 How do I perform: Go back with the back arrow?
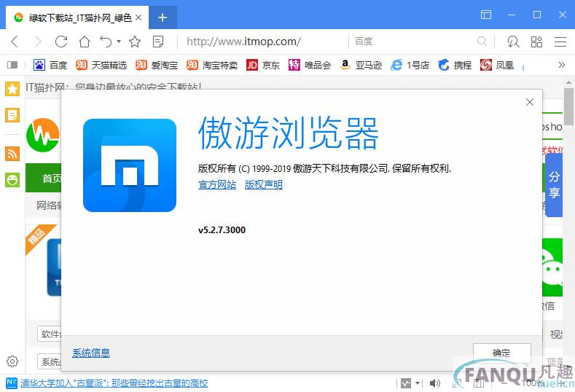(x=15, y=42)
